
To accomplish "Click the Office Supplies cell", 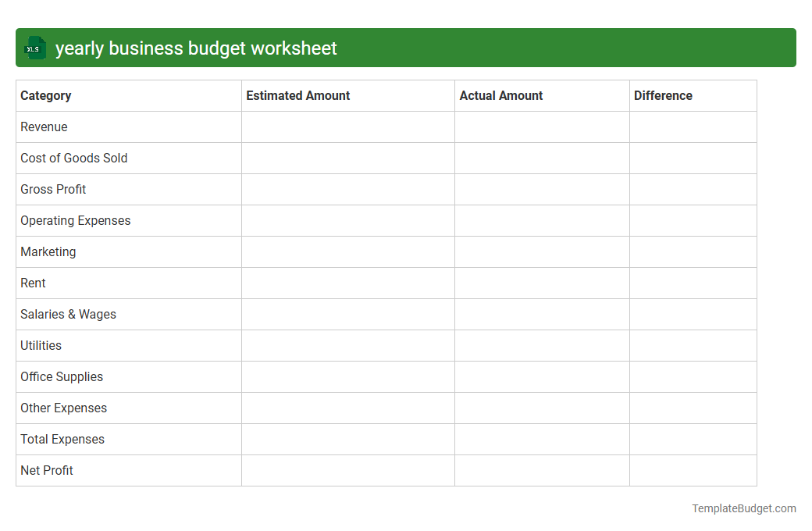I will [x=62, y=376].
